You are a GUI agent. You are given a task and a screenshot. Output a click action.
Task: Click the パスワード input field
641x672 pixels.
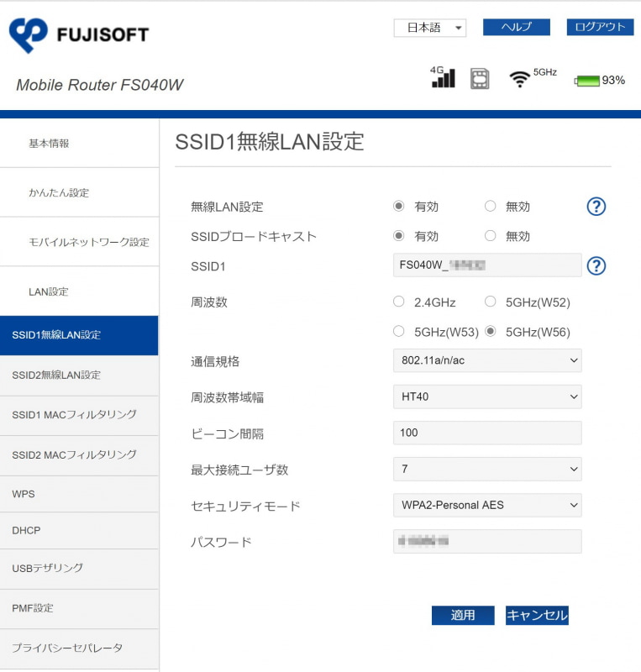coord(487,541)
